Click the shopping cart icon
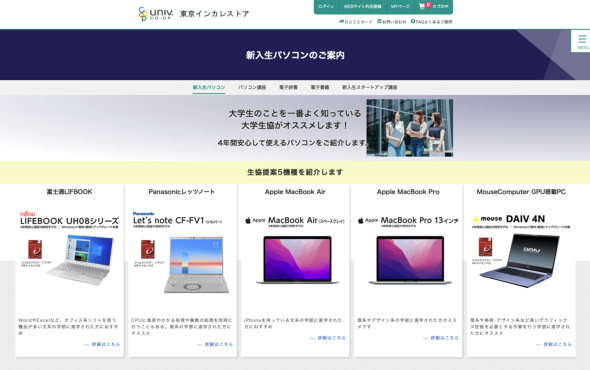590x370 pixels. tap(422, 6)
